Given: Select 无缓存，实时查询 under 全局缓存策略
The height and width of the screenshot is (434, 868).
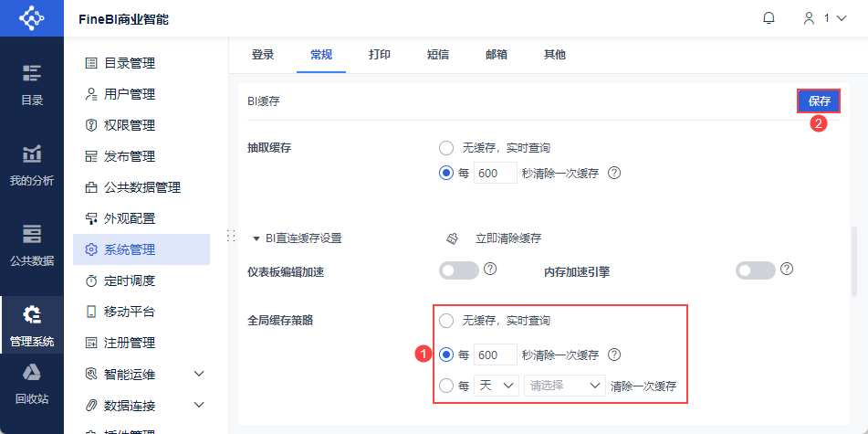Looking at the screenshot, I should pos(446,321).
